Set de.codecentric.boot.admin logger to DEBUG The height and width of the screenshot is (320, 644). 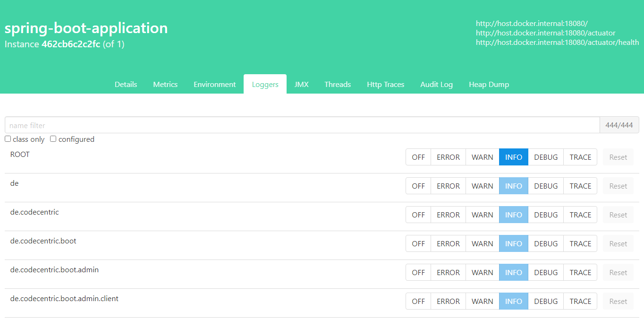546,272
